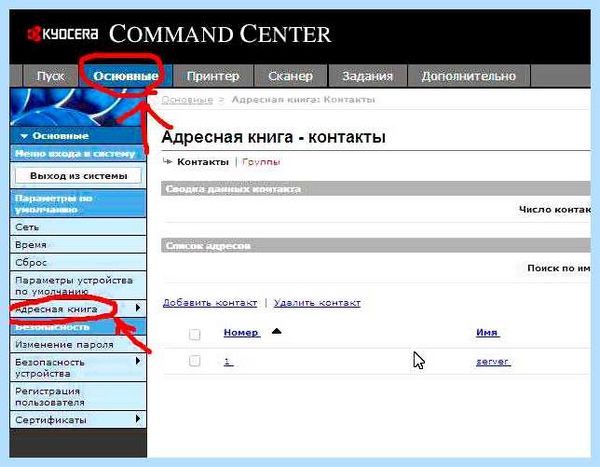Image resolution: width=600 pixels, height=467 pixels.
Task: Open Изменение пароля sidebar item
Action: tap(78, 345)
